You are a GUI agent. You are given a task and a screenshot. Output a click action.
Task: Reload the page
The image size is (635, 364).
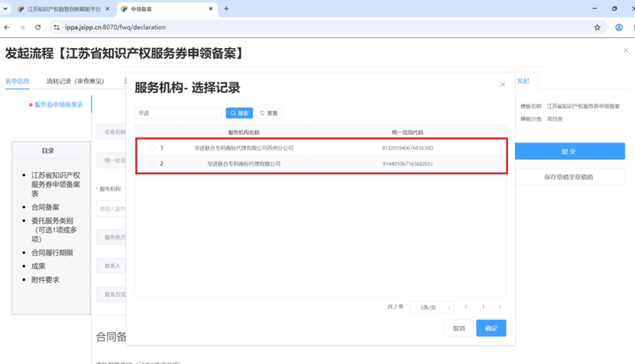click(x=37, y=27)
